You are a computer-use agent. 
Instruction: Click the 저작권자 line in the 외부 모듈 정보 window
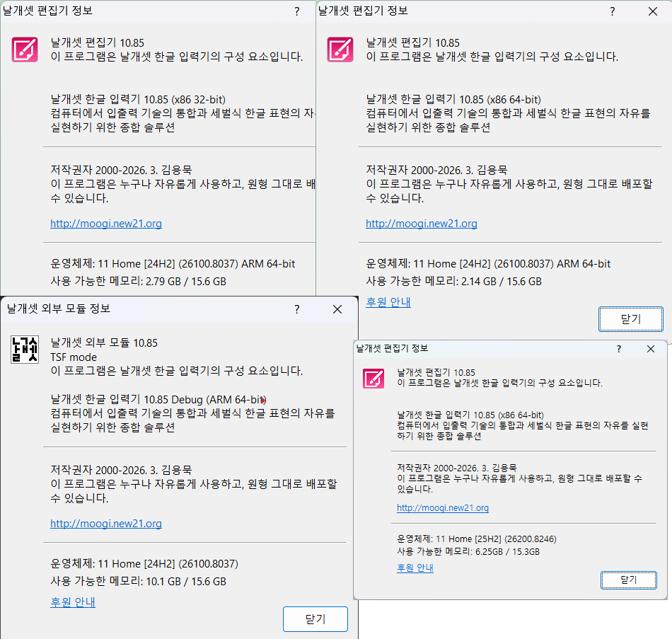click(x=121, y=470)
